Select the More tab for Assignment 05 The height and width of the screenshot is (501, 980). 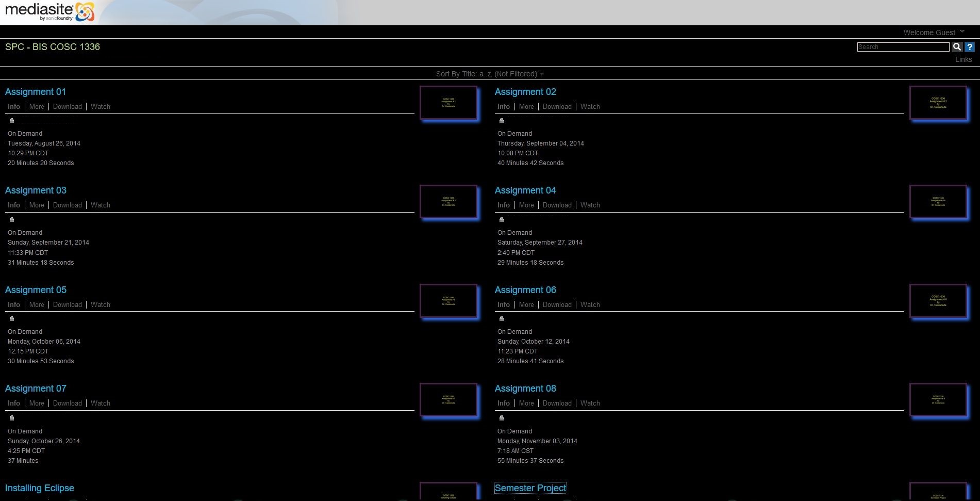37,304
